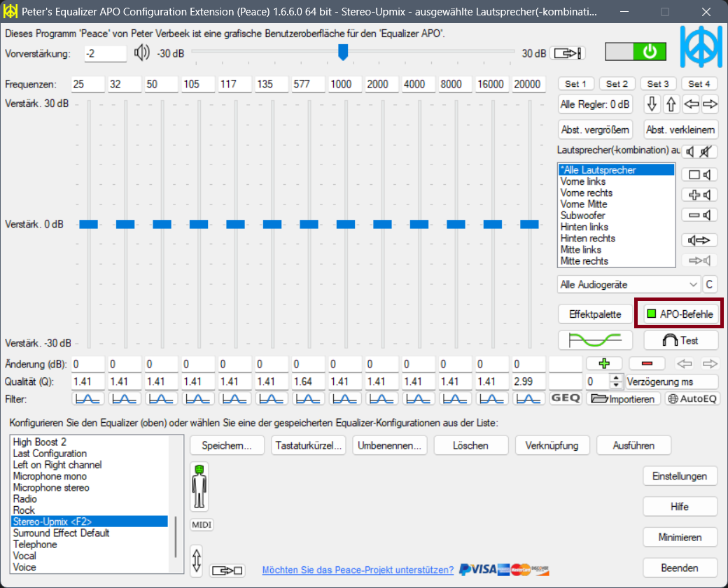728x588 pixels.
Task: Click the 8000 Hz gain slider handle
Action: [456, 224]
